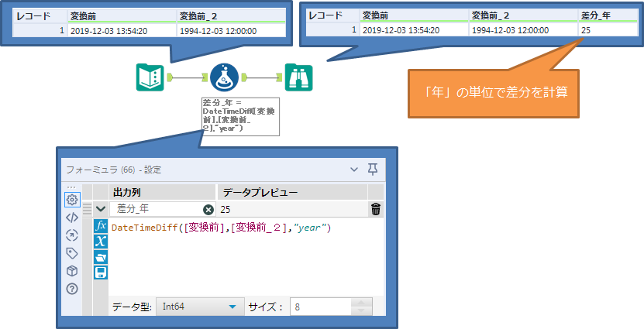
Task: Click the 変換前 header in right results table
Action: click(x=415, y=15)
